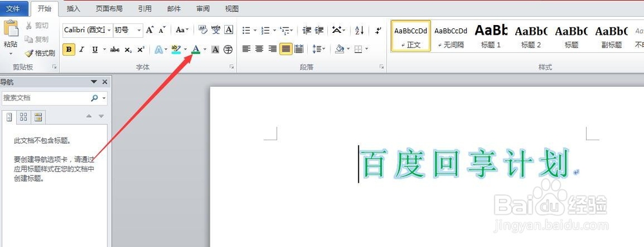Apply Character Shading gray A icon
The image size is (644, 247).
coord(215,50)
